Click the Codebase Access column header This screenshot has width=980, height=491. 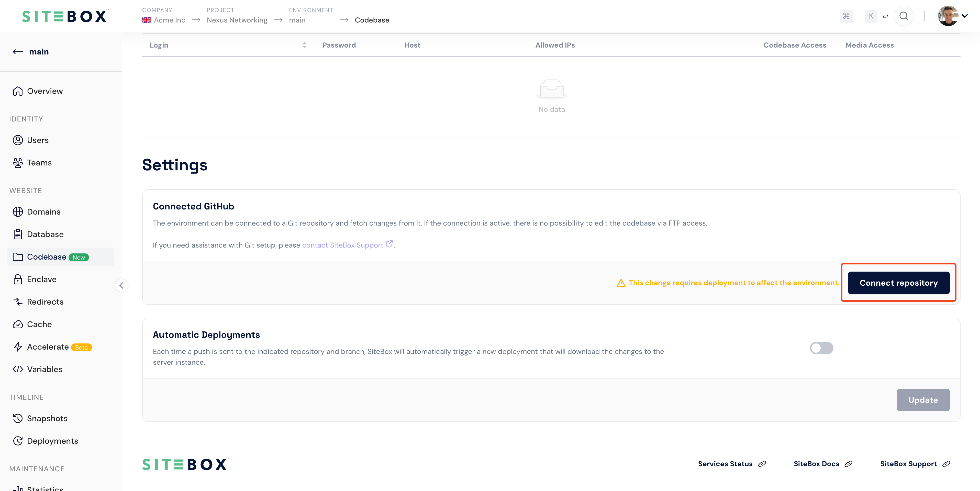click(x=795, y=45)
